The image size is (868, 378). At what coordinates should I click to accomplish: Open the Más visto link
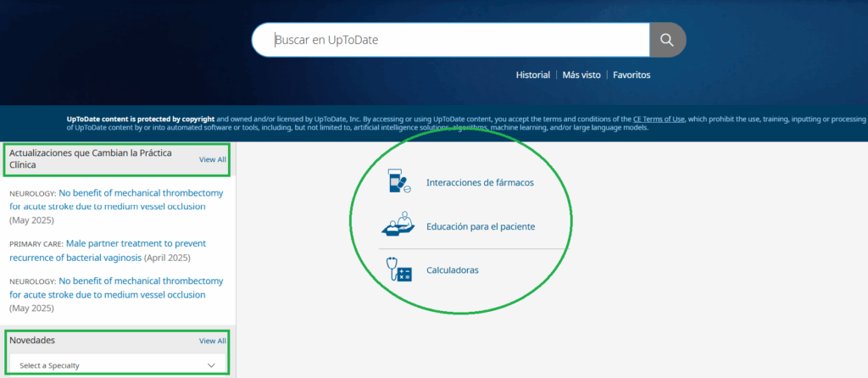coord(581,75)
